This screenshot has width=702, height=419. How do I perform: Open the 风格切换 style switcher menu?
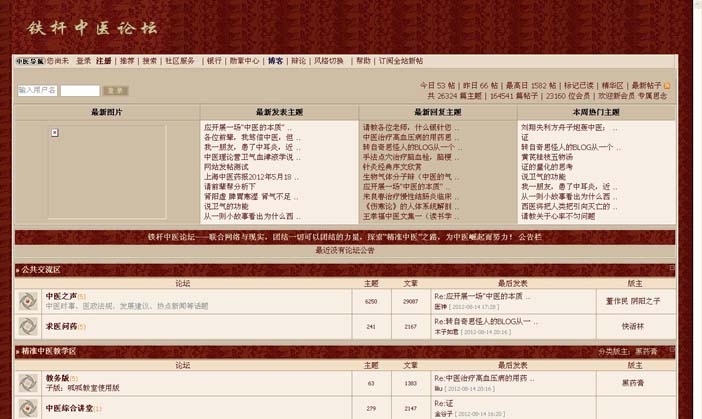tap(329, 61)
